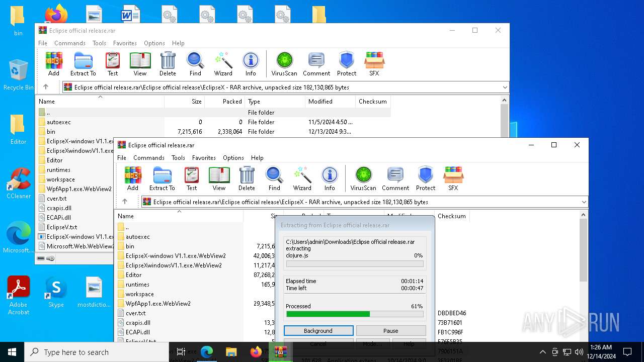This screenshot has height=362, width=644.
Task: Open Recycle Bin desktop icon
Action: 18,75
